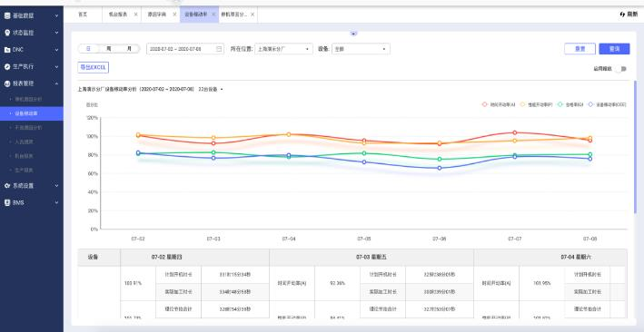Image resolution: width=644 pixels, height=332 pixels.
Task: Click the 状态监控 lightbulb icon
Action: click(x=7, y=33)
